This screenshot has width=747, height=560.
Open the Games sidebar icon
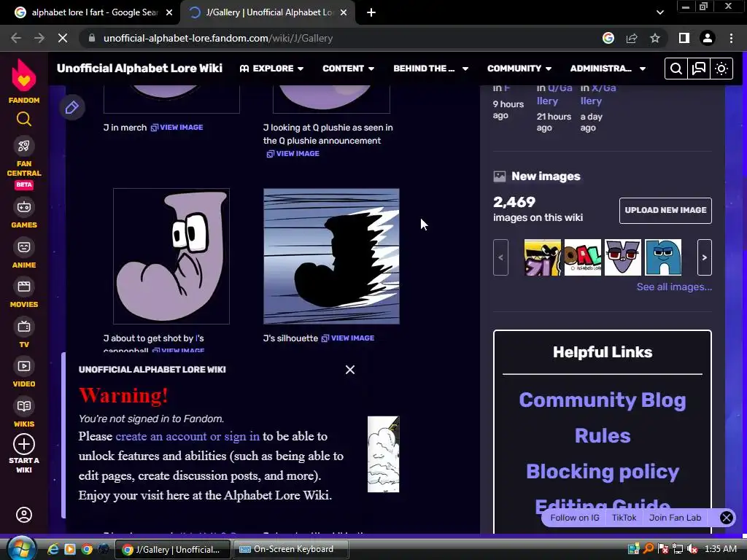24,207
